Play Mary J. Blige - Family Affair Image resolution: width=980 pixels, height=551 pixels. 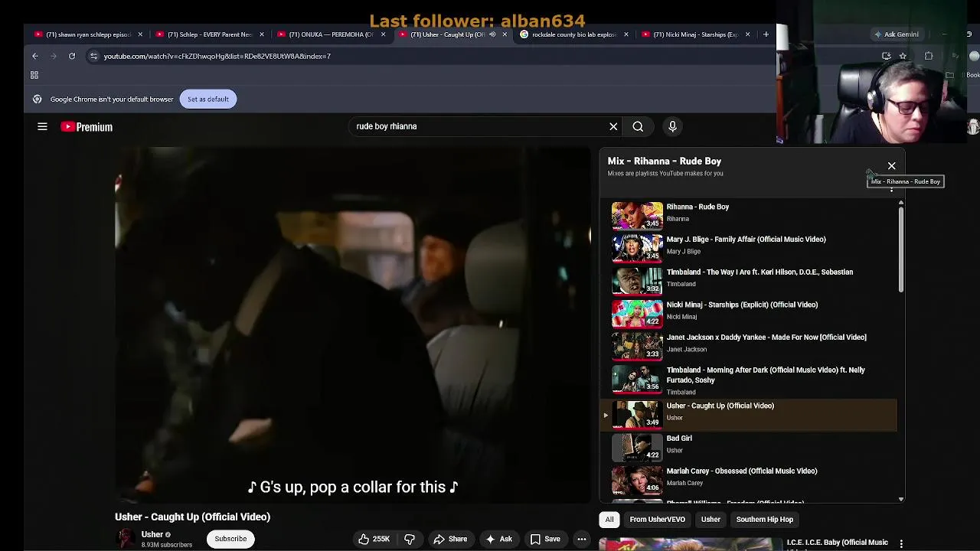(x=750, y=246)
